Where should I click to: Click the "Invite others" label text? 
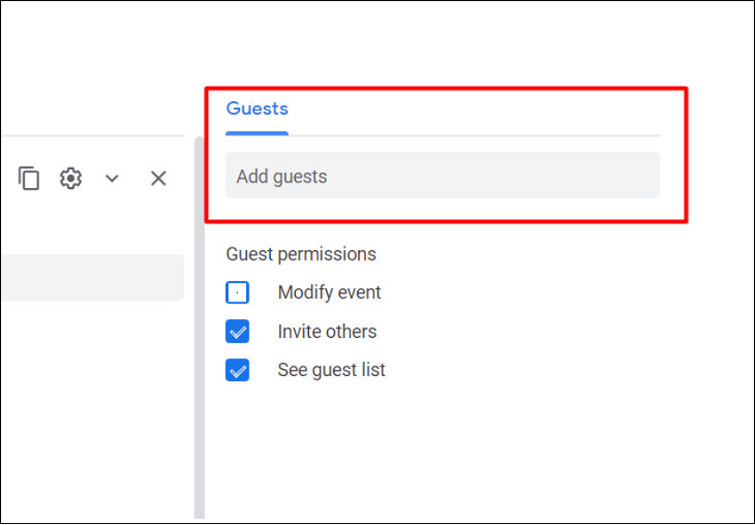[327, 332]
